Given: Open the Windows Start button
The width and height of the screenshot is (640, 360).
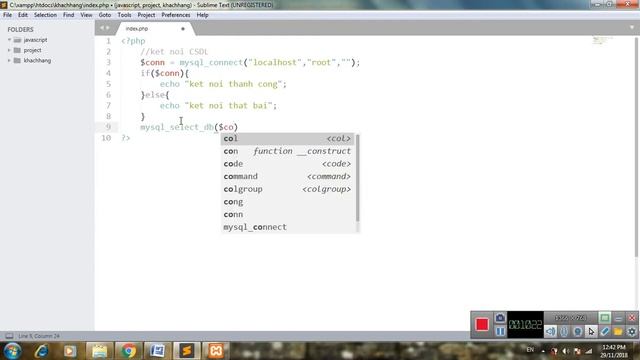Looking at the screenshot, I should point(12,351).
